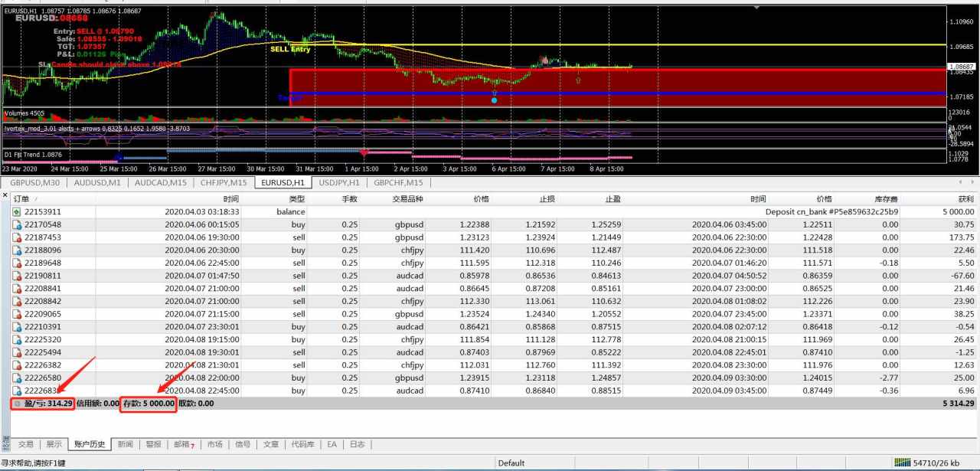Sort by the 止盈 column header
This screenshot has height=471, width=980.
point(612,199)
